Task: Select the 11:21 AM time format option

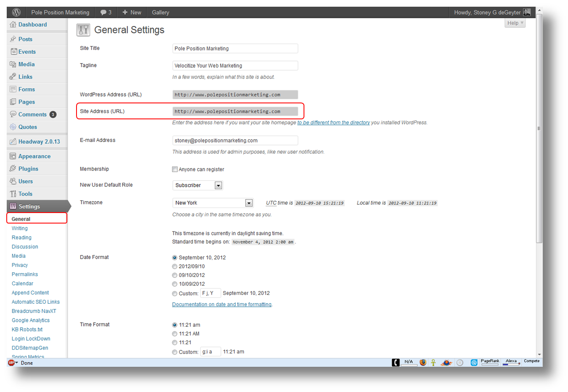Action: [174, 334]
